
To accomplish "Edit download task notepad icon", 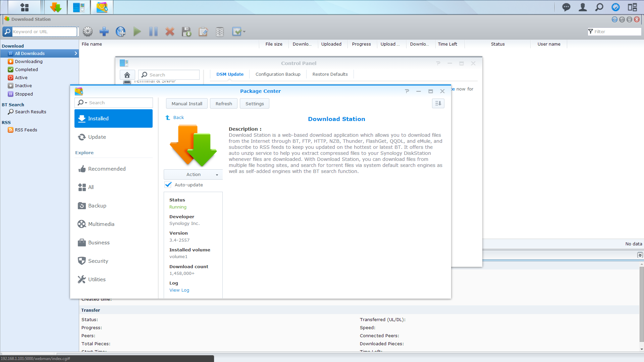I will click(x=203, y=32).
